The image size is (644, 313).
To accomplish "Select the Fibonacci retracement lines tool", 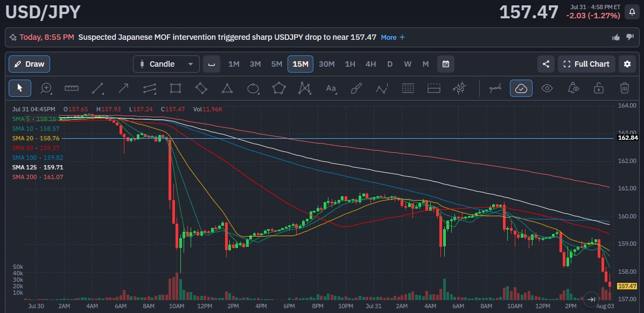I will (x=408, y=88).
